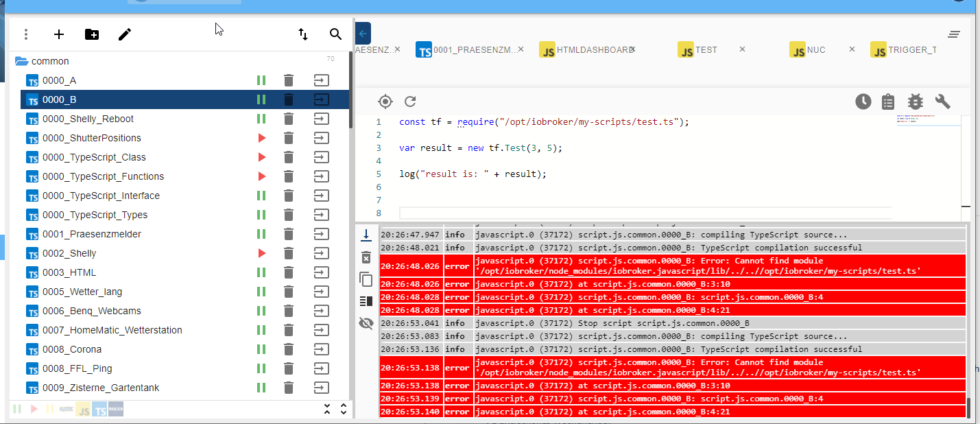
Task: Open the script search magnifier
Action: click(335, 34)
